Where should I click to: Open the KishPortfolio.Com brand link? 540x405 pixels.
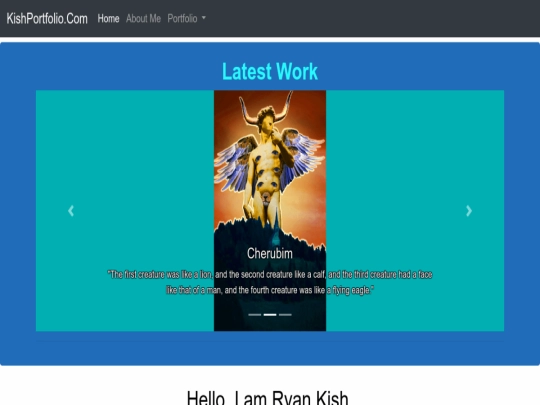pyautogui.click(x=47, y=18)
